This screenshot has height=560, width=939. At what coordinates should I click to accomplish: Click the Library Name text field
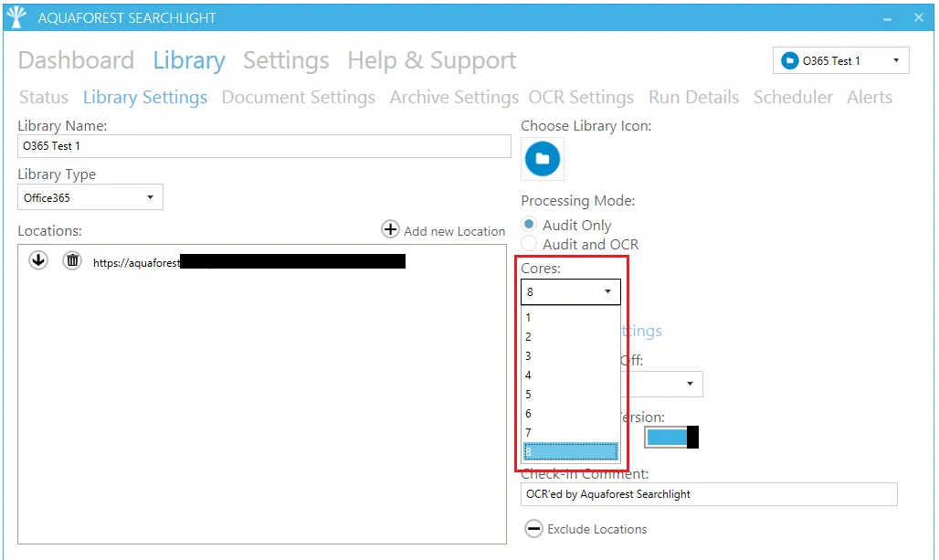tap(264, 146)
